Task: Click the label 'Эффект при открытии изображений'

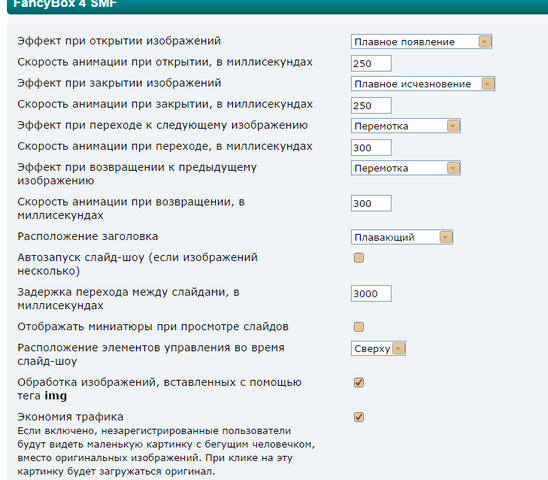Action: pos(119,41)
